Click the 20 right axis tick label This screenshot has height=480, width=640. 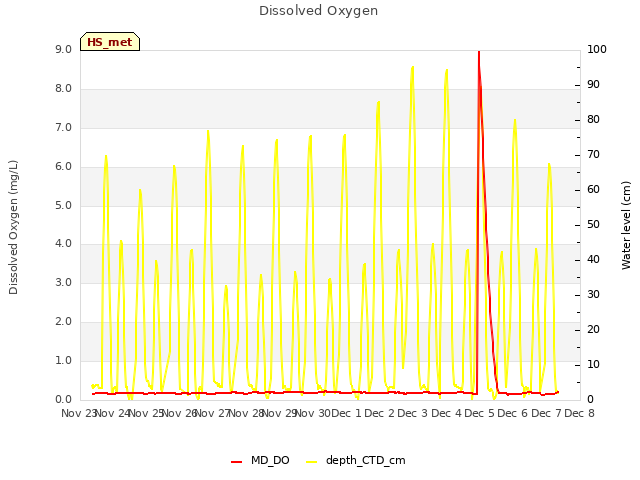593,329
